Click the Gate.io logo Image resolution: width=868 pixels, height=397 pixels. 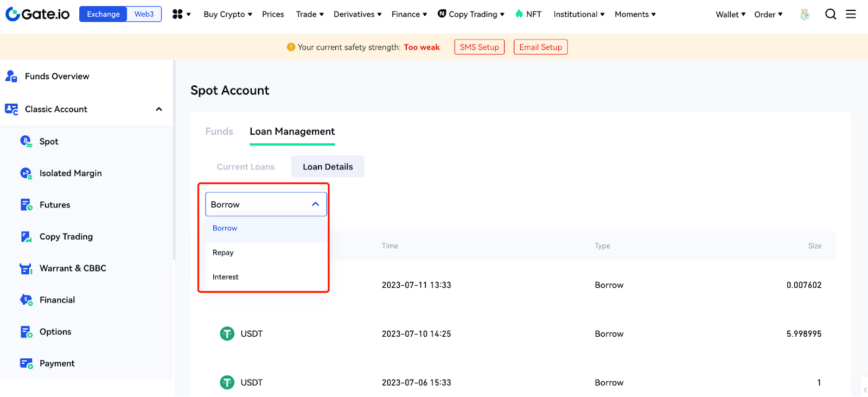tap(37, 14)
